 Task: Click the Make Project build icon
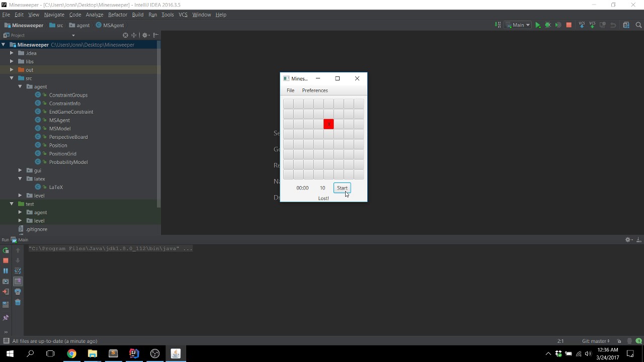point(498,25)
